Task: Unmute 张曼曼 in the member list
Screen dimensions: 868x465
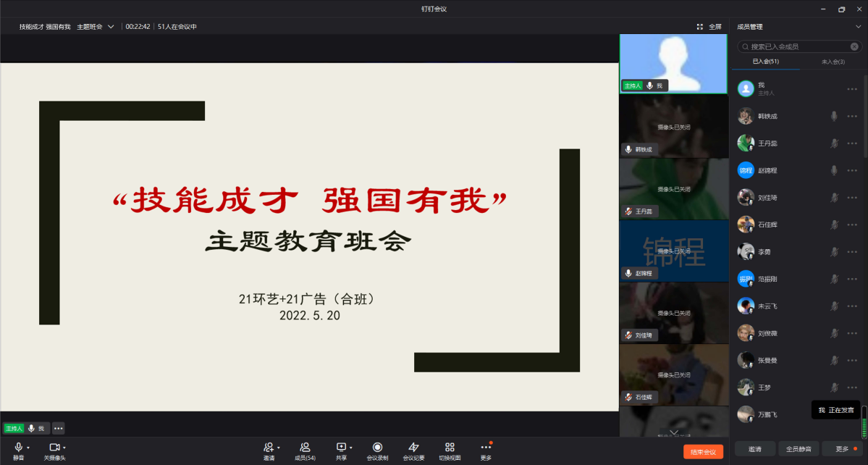Action: point(834,361)
